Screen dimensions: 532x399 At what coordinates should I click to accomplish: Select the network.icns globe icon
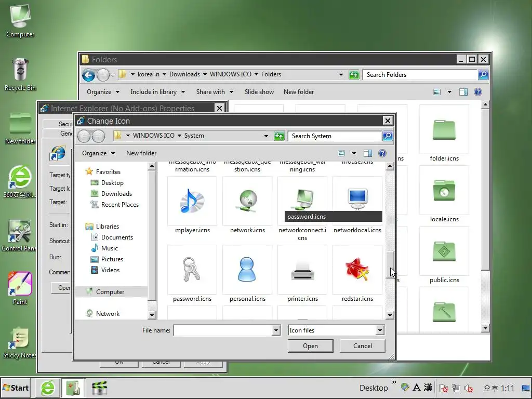pos(247,201)
